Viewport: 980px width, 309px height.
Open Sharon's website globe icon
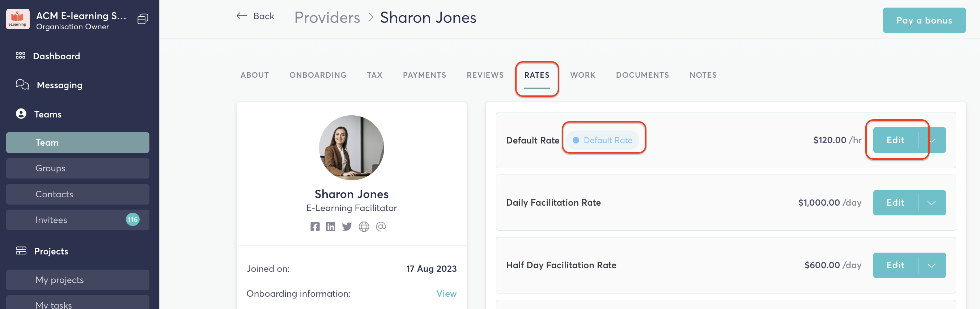pyautogui.click(x=364, y=227)
